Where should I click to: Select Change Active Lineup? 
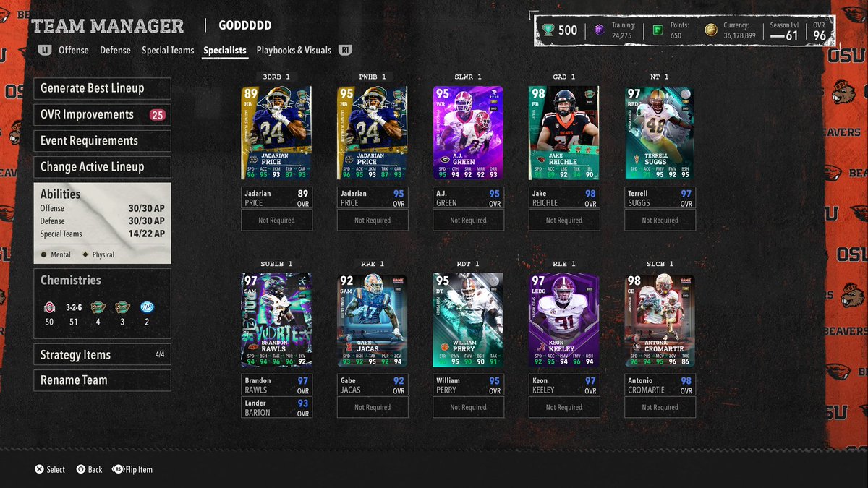pos(102,166)
